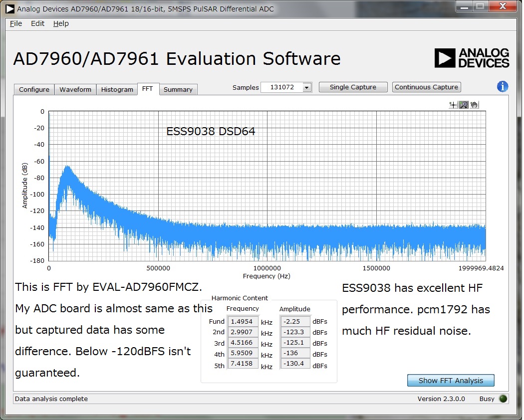Open the Help menu

[61, 23]
